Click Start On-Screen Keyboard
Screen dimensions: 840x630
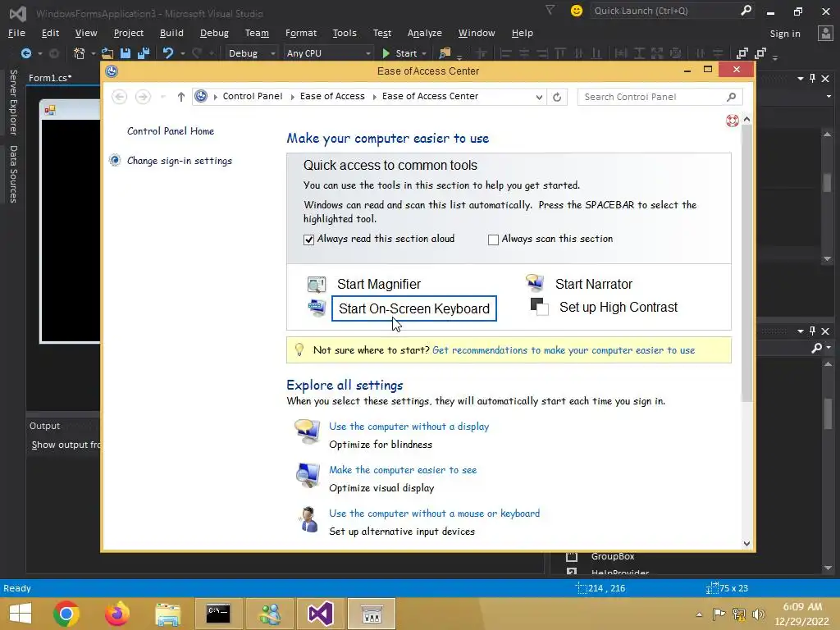(414, 308)
